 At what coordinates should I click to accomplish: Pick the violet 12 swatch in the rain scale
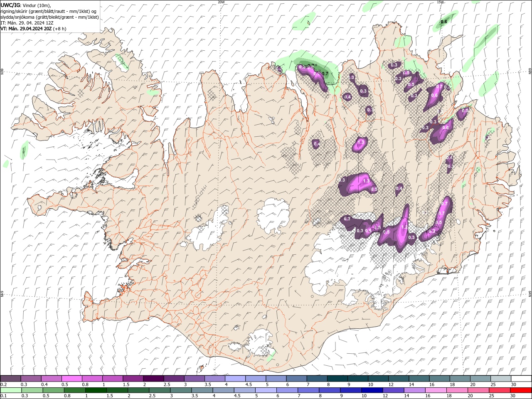pyautogui.click(x=393, y=390)
